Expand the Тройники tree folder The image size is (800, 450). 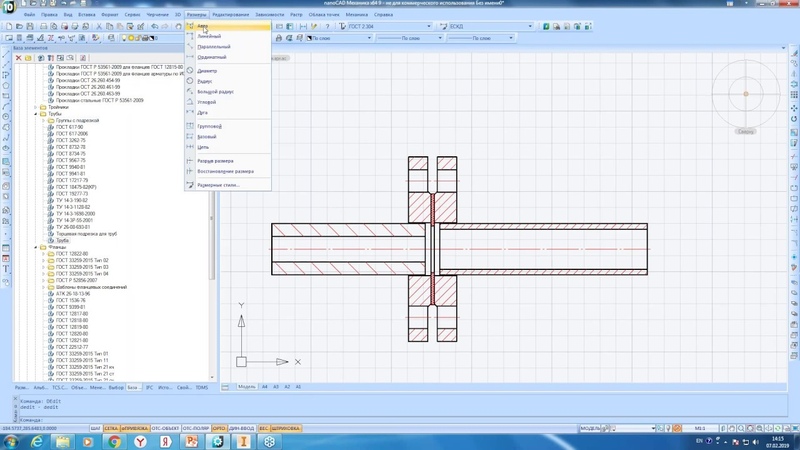pyautogui.click(x=36, y=107)
